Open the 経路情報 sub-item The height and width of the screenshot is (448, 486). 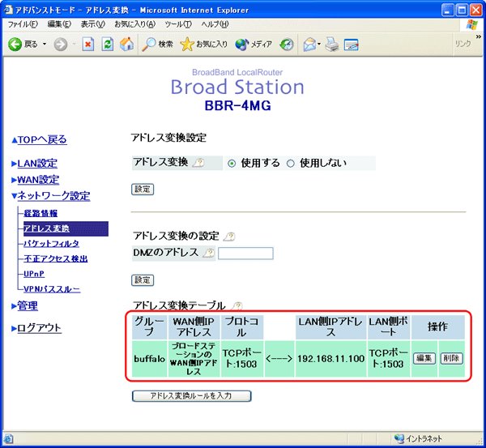point(40,213)
